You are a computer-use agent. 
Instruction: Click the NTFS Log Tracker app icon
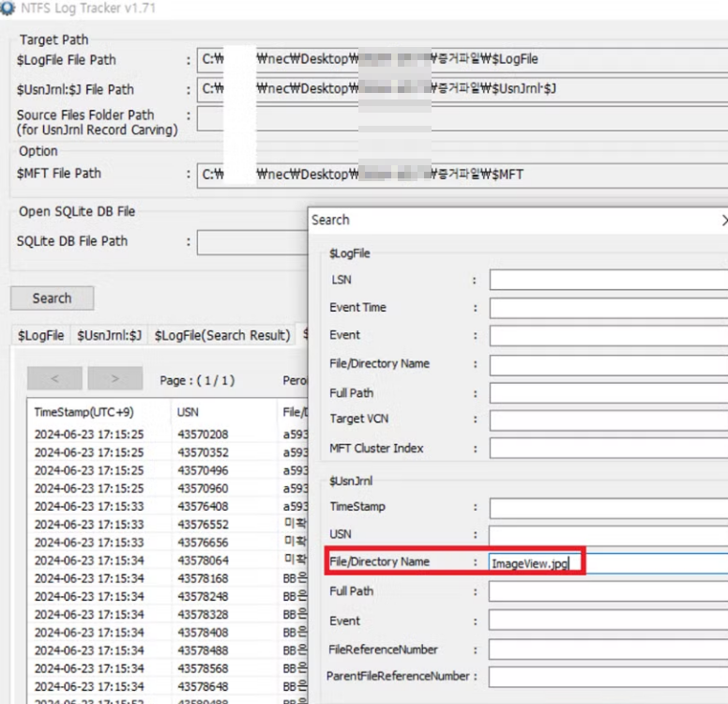[x=8, y=8]
